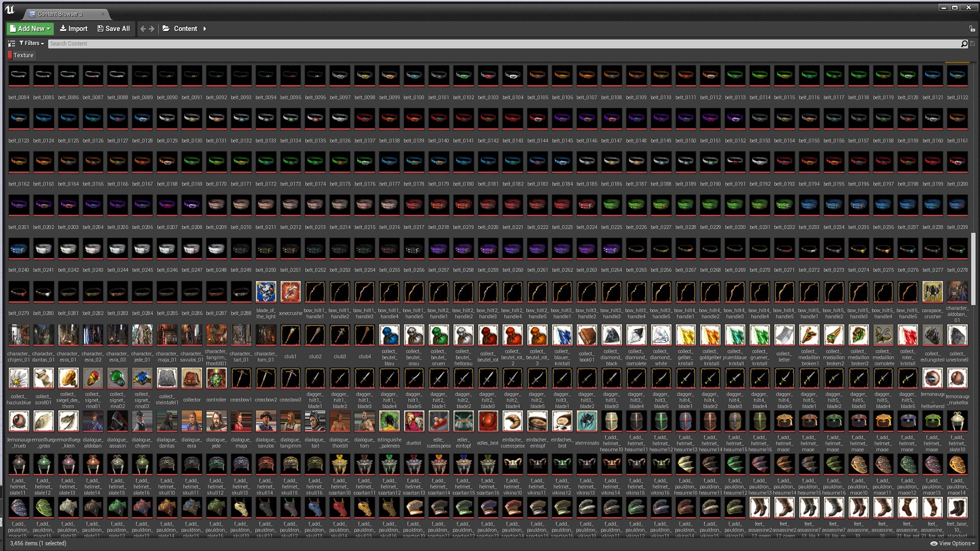
Task: Click the sources panel list icon beside Filters
Action: [x=11, y=43]
